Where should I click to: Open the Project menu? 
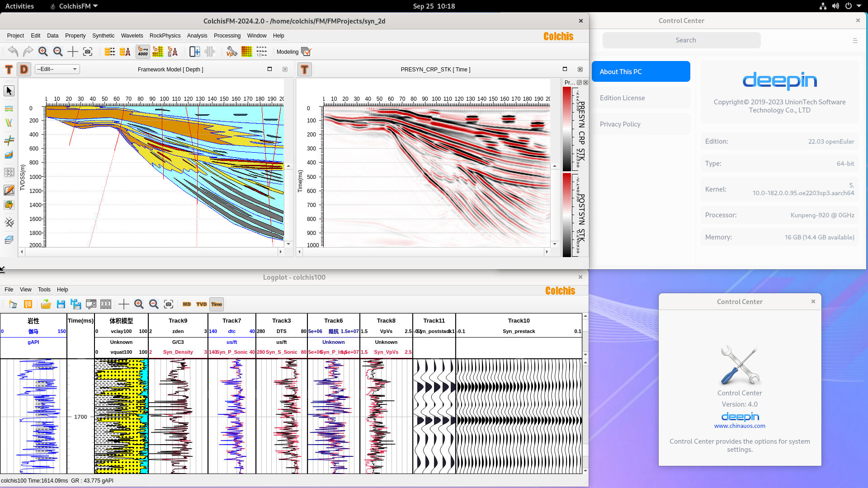(15, 36)
